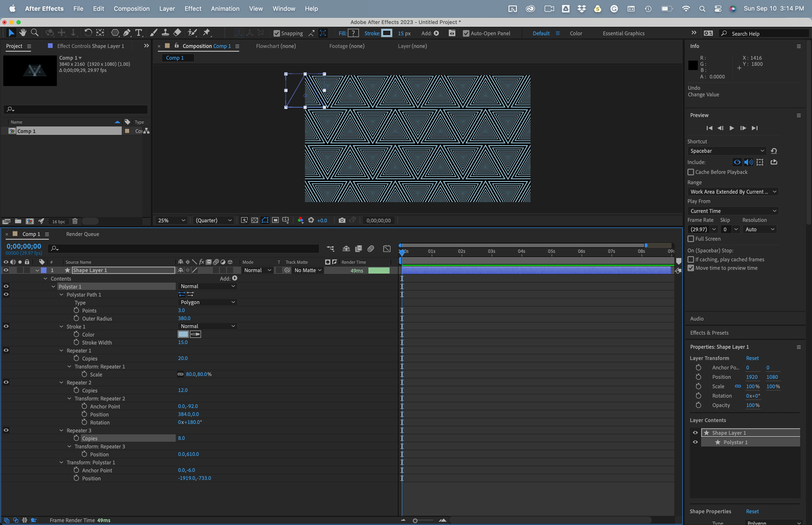Click the Take Snapshot camera icon

pos(342,220)
